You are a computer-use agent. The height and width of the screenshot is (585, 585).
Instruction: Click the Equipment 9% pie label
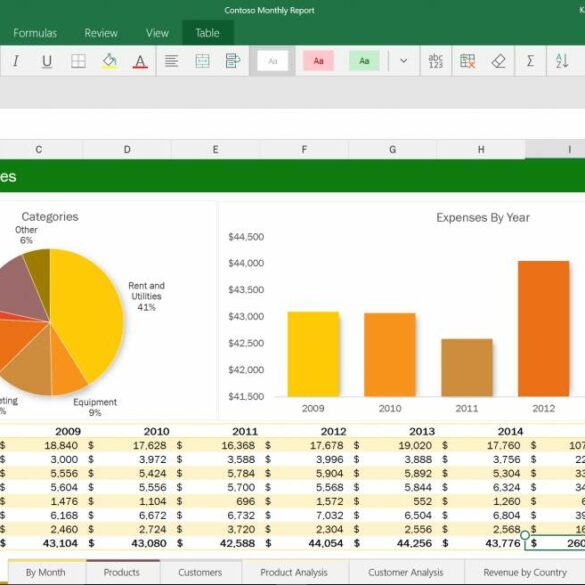point(95,407)
